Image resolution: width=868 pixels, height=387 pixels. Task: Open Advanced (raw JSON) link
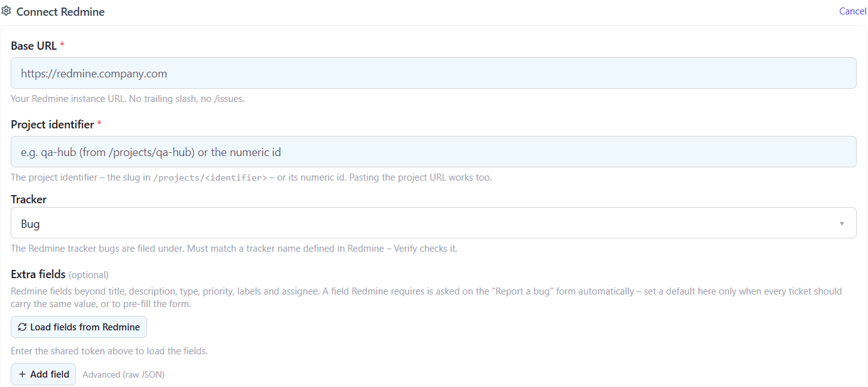point(123,374)
